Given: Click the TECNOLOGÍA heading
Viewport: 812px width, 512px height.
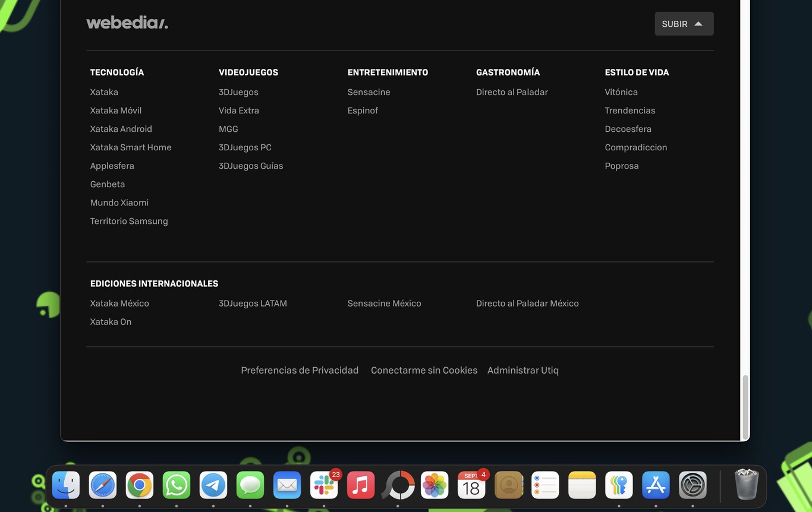Looking at the screenshot, I should [x=117, y=72].
